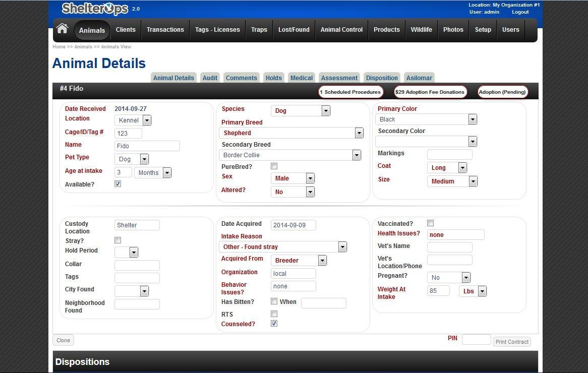588x373 pixels.
Task: Click the Clone button
Action: coord(63,340)
